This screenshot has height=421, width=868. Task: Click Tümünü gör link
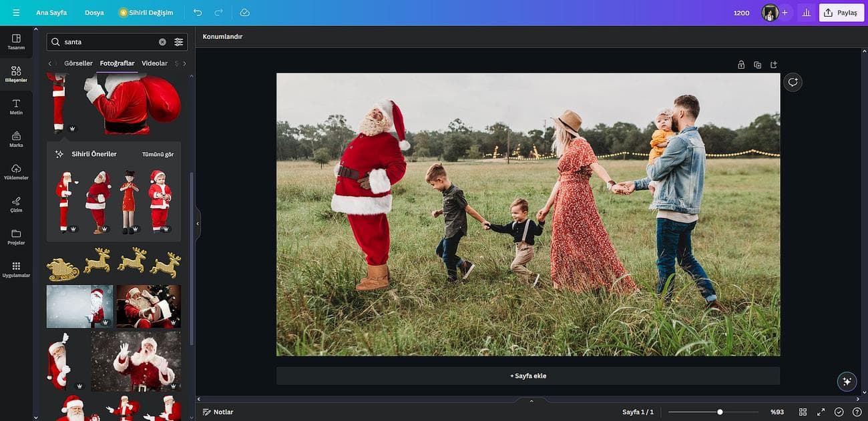tap(158, 154)
